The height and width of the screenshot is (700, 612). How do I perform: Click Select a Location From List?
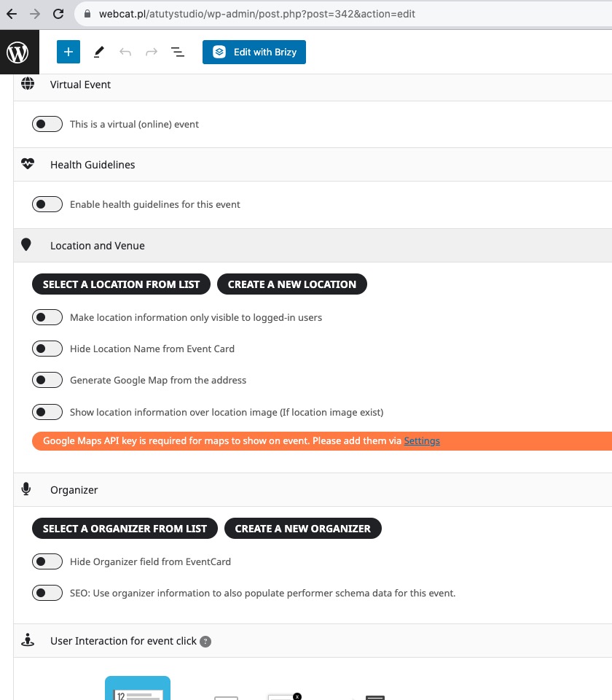point(122,284)
